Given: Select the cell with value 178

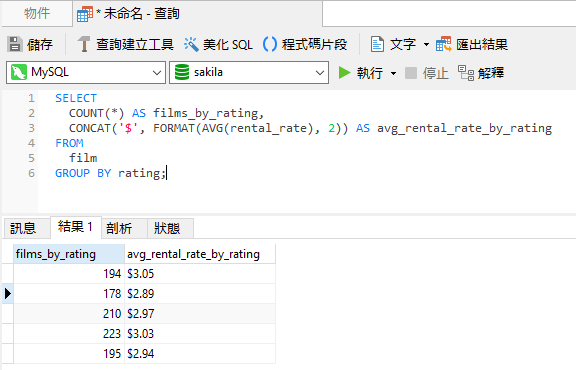Looking at the screenshot, I should (x=69, y=294).
